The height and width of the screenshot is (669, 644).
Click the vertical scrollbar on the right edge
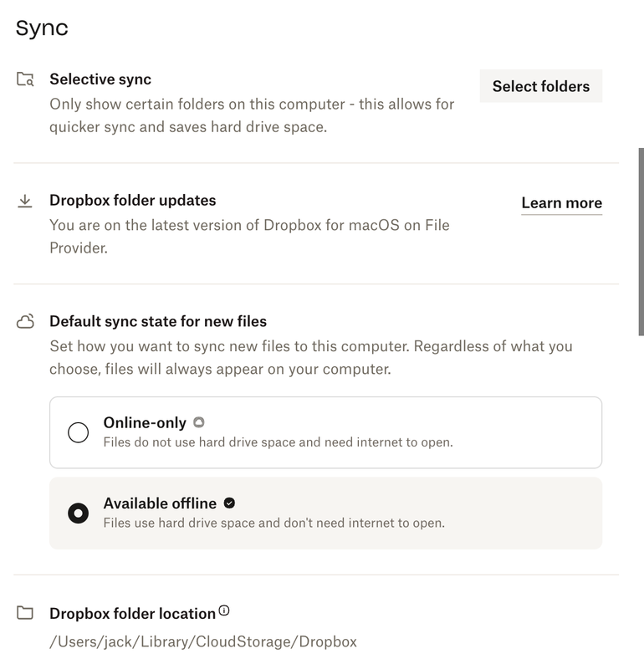tap(641, 243)
